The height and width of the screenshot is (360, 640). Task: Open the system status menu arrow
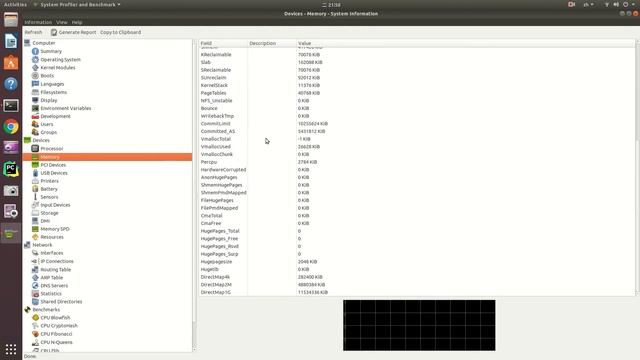coord(633,4)
